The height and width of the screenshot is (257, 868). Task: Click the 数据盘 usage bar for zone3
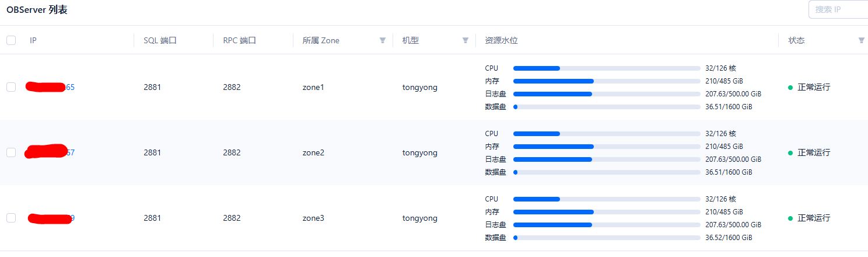tap(607, 238)
